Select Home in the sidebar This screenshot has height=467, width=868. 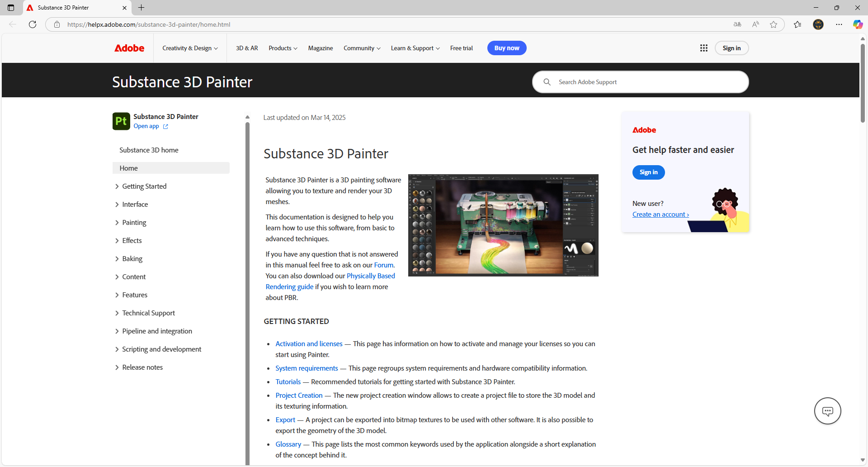[x=171, y=168]
